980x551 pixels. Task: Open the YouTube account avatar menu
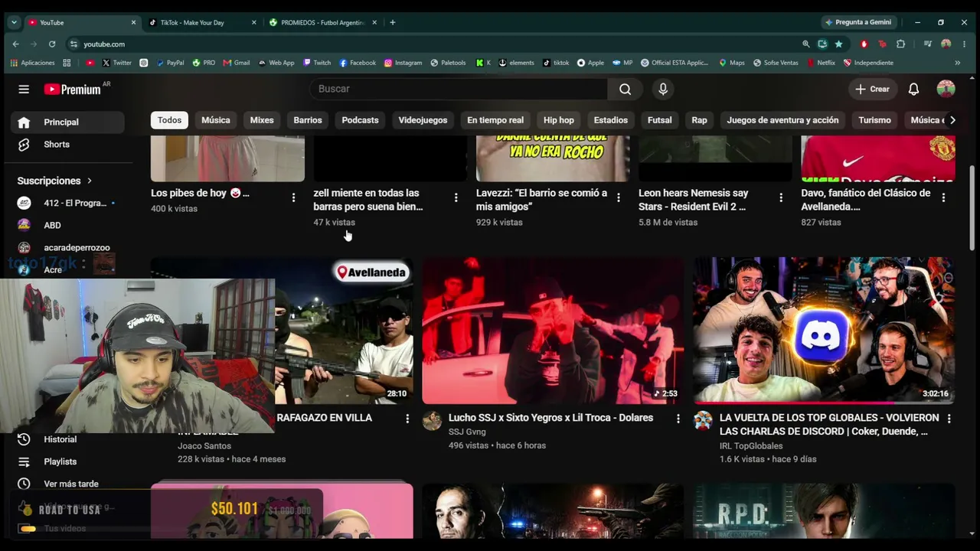(x=946, y=90)
